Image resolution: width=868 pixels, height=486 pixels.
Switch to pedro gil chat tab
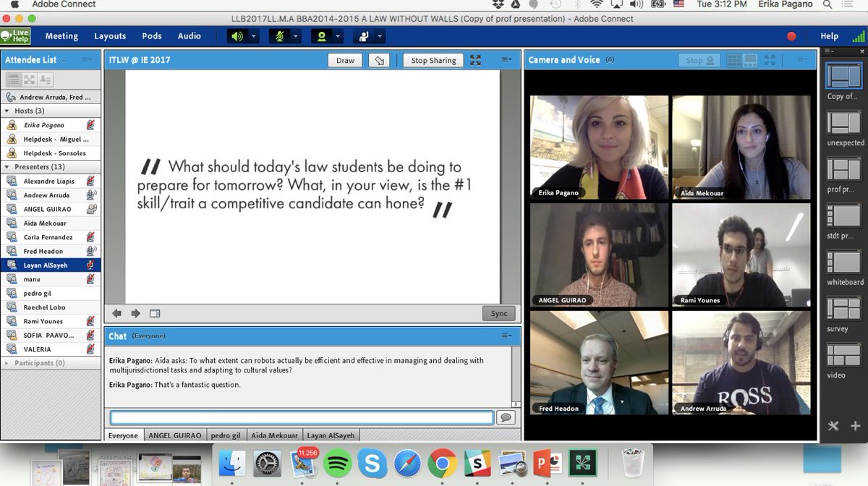pos(226,435)
